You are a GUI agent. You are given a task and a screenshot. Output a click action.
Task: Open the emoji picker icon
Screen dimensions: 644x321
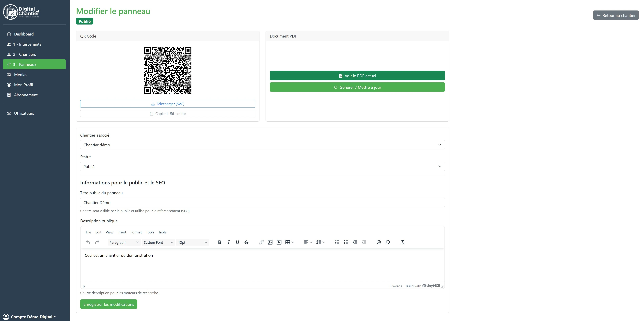coord(378,242)
